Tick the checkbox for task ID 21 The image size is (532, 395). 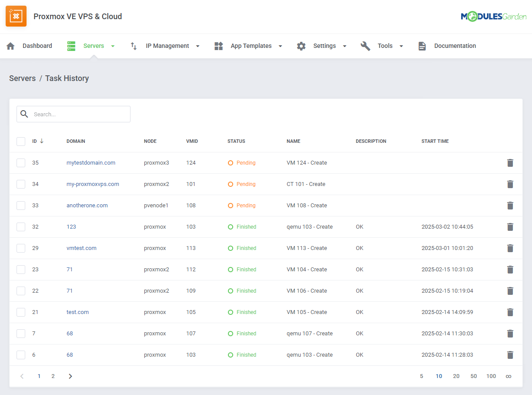pyautogui.click(x=20, y=312)
